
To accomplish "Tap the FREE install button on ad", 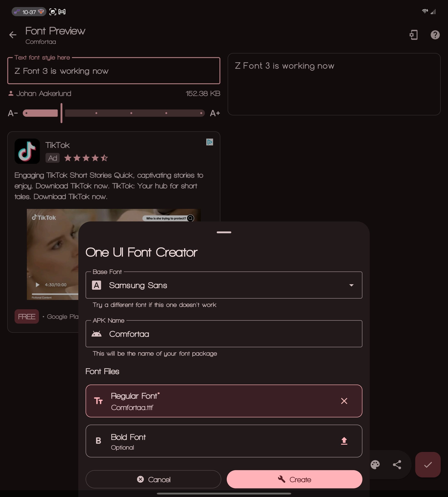I will [x=27, y=316].
